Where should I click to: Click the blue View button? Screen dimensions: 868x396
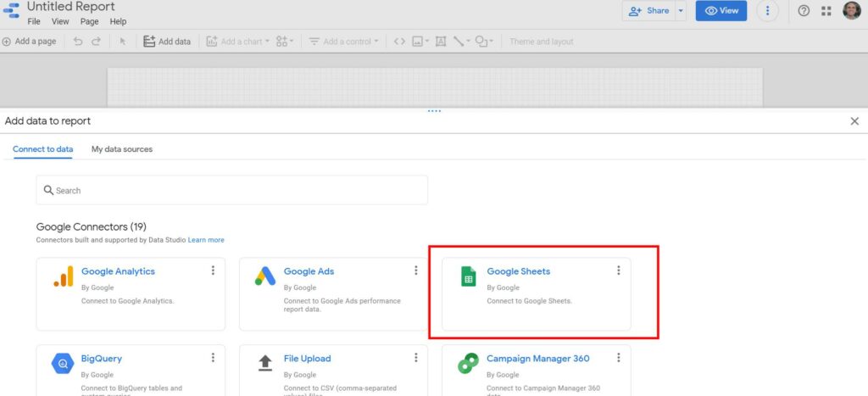click(721, 10)
